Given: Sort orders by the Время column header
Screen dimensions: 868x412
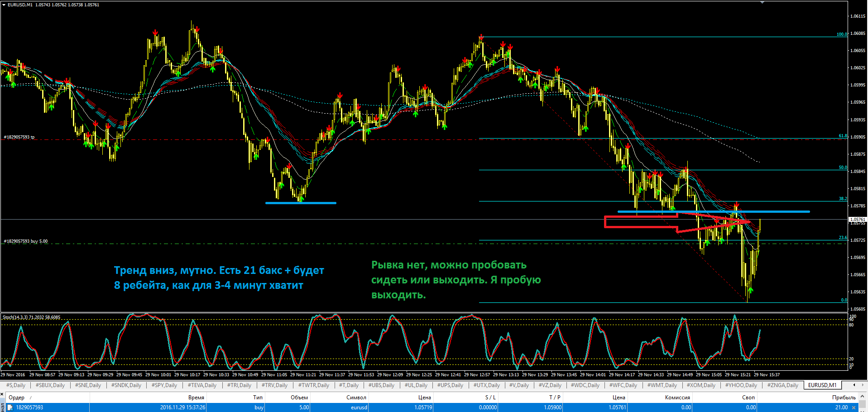Looking at the screenshot, I should [196, 398].
